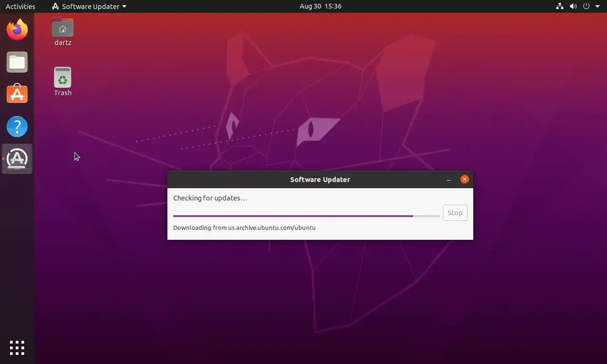Click the 'Checking for updates…' text
607x364 pixels.
(210, 198)
